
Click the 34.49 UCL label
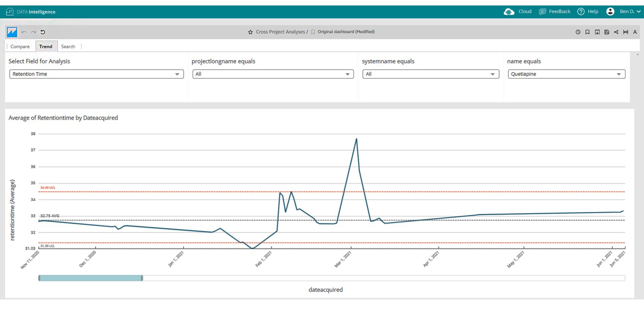tap(48, 188)
